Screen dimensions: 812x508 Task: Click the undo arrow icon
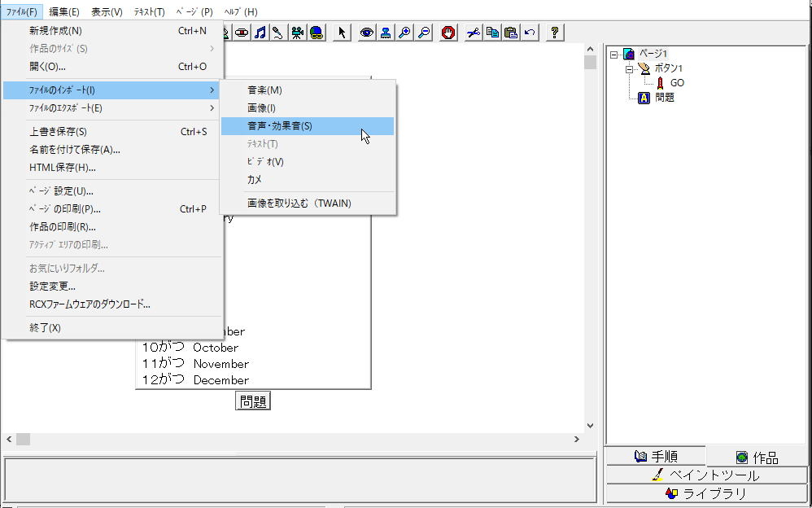(x=530, y=33)
